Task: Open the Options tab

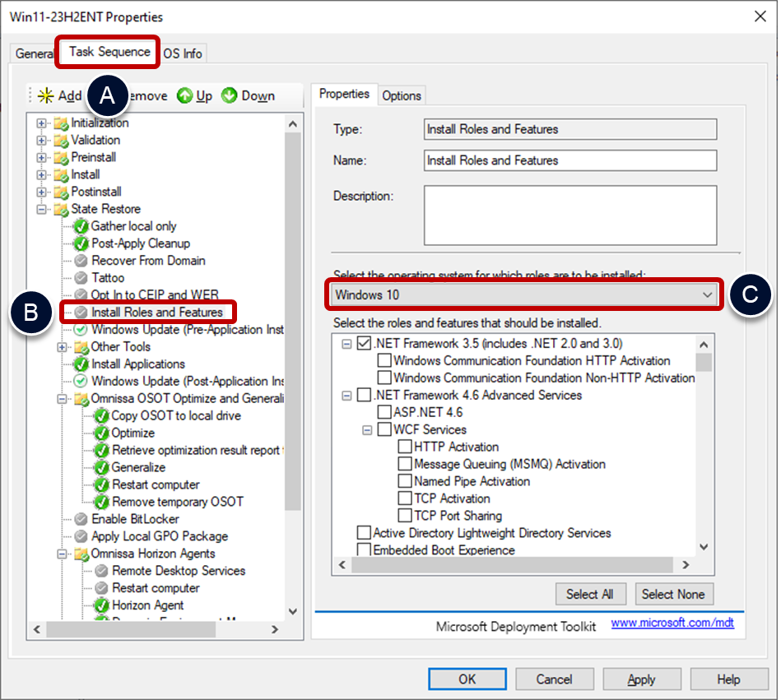Action: [x=402, y=95]
